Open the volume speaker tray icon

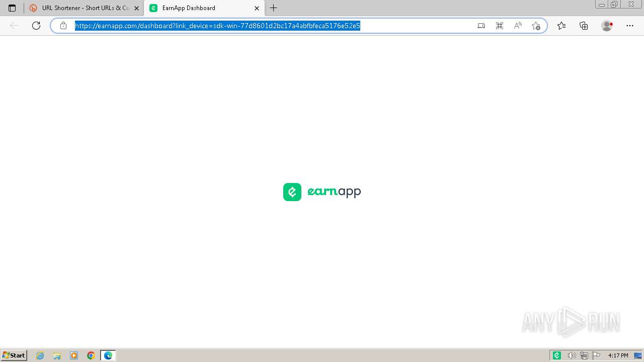tap(572, 355)
